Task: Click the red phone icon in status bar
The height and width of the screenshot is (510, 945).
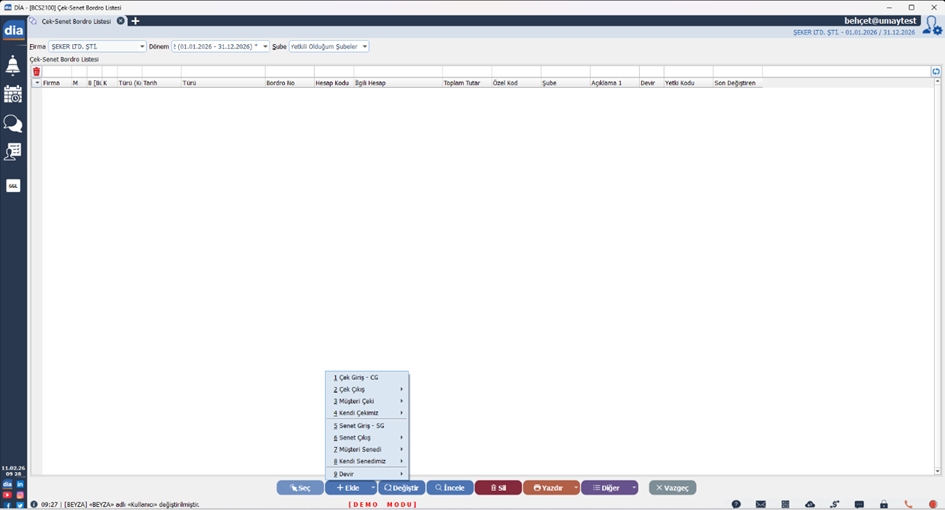Action: (908, 504)
